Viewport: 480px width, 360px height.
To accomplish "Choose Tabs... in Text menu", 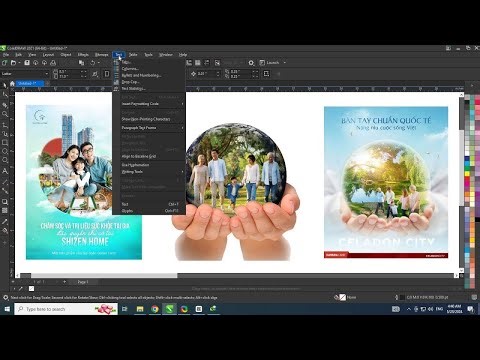I will [149, 62].
